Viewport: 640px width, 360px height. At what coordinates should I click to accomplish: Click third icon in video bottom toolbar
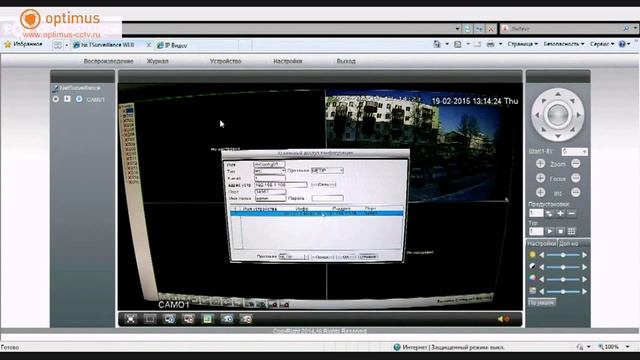point(169,319)
